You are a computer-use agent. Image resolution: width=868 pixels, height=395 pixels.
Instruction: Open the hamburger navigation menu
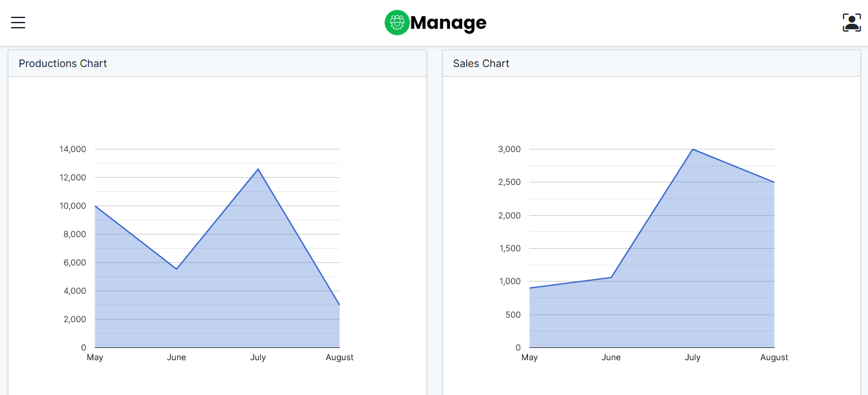[18, 23]
